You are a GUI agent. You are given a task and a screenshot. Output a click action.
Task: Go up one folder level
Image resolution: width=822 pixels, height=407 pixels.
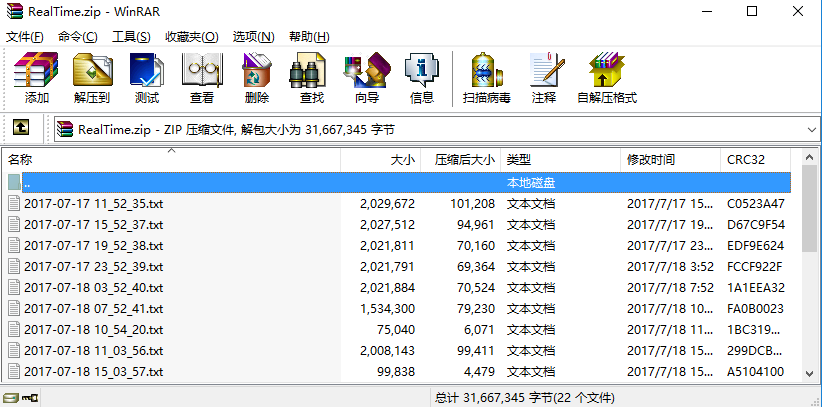coord(20,127)
